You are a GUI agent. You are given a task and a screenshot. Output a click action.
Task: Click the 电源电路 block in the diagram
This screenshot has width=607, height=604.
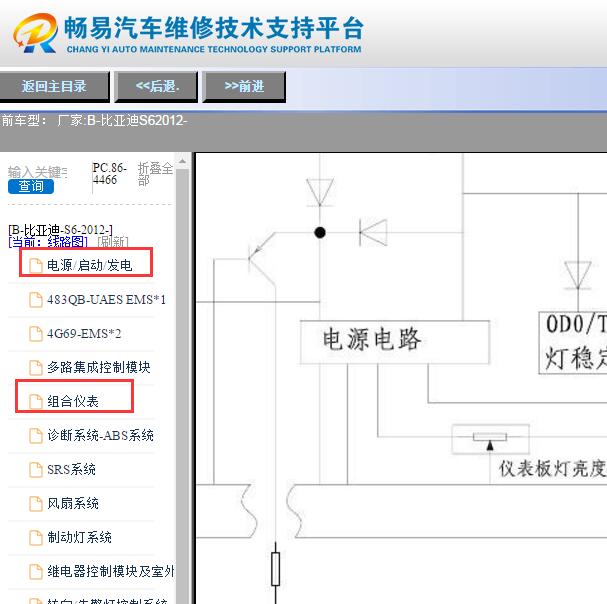(395, 342)
